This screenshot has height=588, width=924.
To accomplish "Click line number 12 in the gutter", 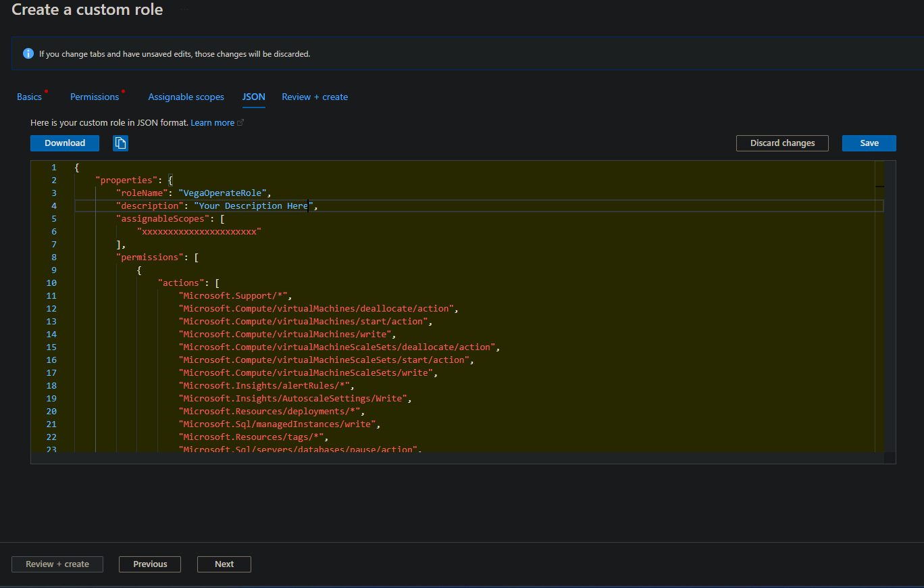I will coord(52,308).
